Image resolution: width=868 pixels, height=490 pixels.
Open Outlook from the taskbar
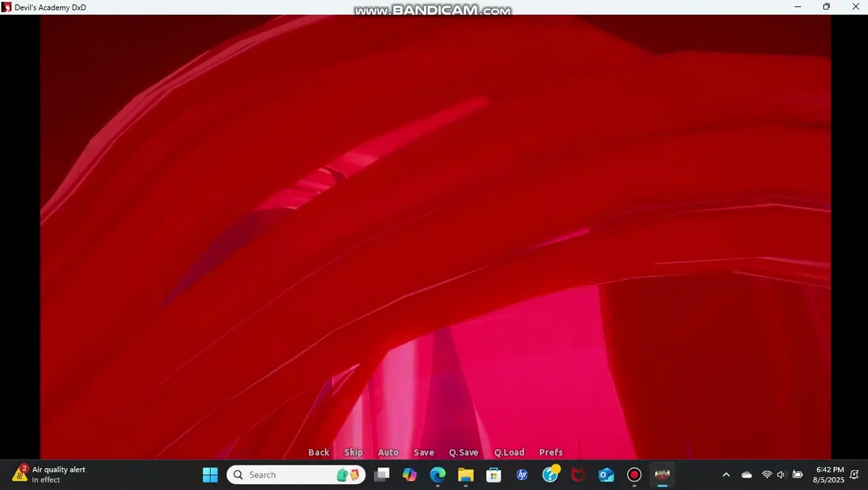tap(606, 474)
